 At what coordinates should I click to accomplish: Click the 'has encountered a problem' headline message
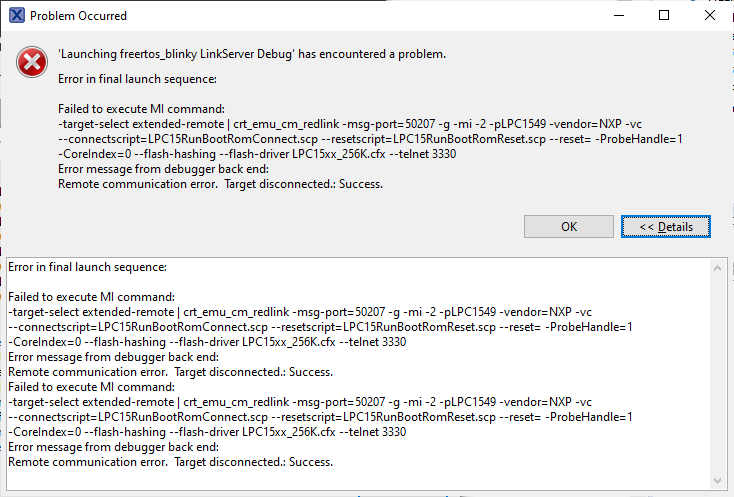pyautogui.click(x=252, y=54)
